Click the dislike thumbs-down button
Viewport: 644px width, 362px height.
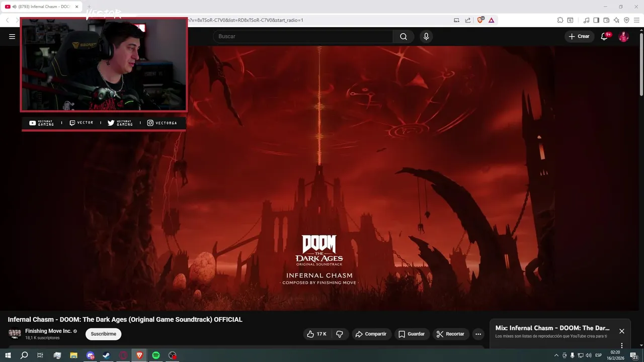(x=340, y=334)
